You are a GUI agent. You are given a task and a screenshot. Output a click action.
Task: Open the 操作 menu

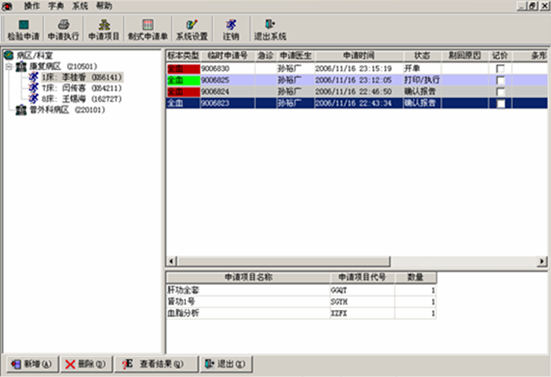32,6
